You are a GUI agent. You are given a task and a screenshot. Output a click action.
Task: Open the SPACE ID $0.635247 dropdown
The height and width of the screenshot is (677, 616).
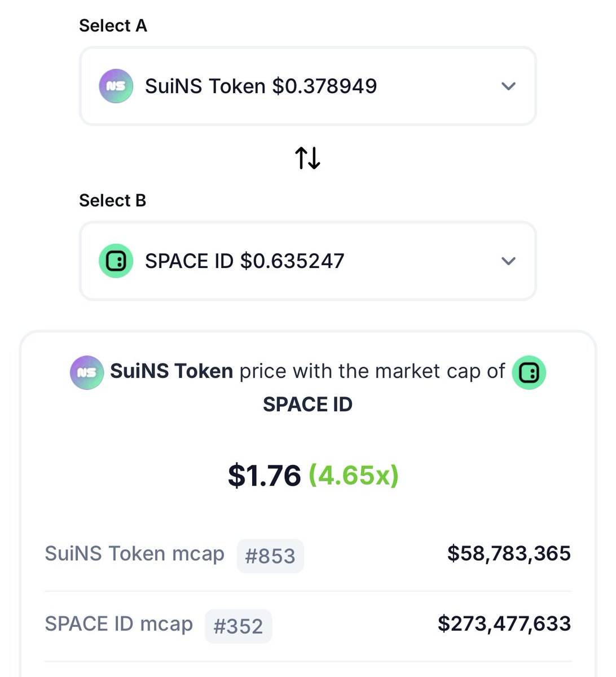[x=307, y=261]
